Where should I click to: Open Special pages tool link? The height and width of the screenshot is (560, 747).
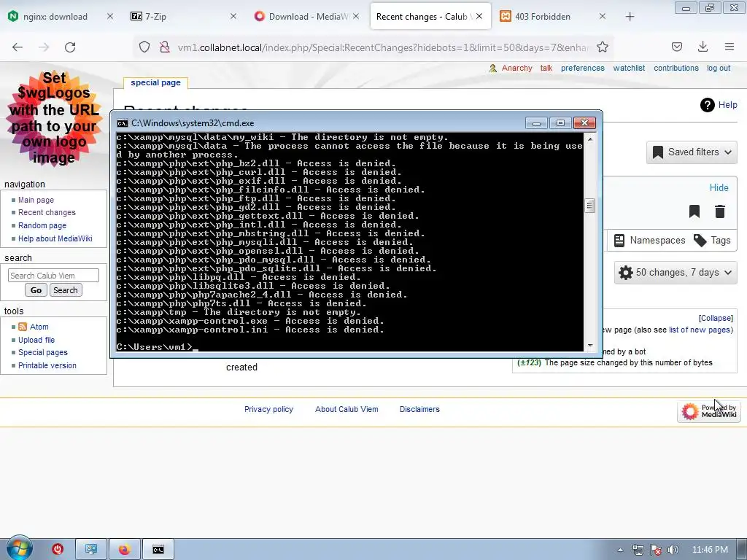point(43,352)
